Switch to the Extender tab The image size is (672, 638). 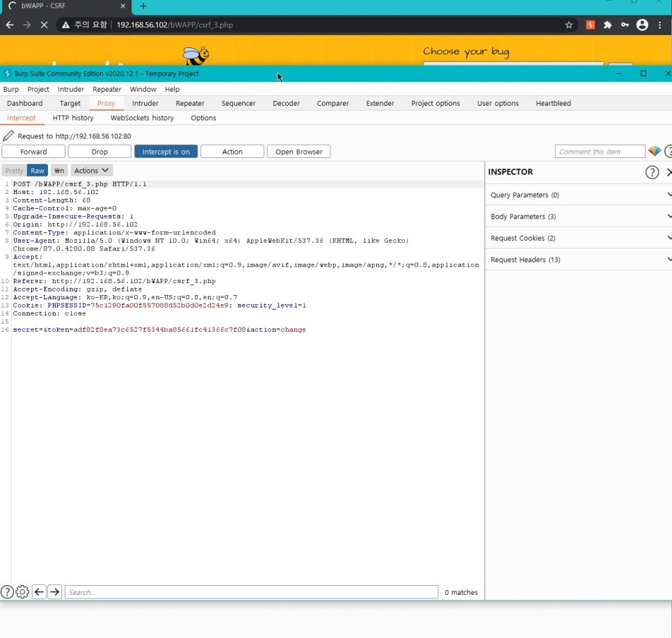click(380, 104)
